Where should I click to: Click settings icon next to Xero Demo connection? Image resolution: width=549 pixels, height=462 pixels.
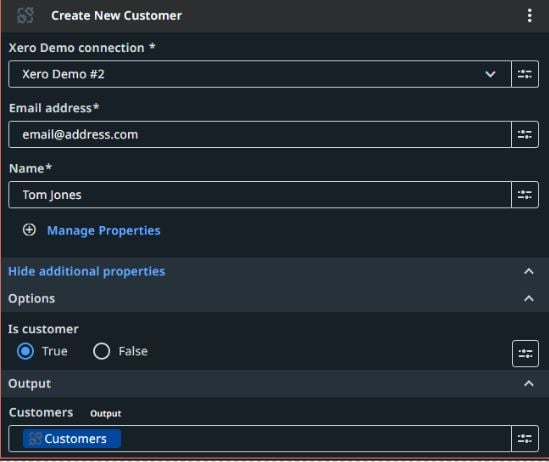tap(525, 74)
